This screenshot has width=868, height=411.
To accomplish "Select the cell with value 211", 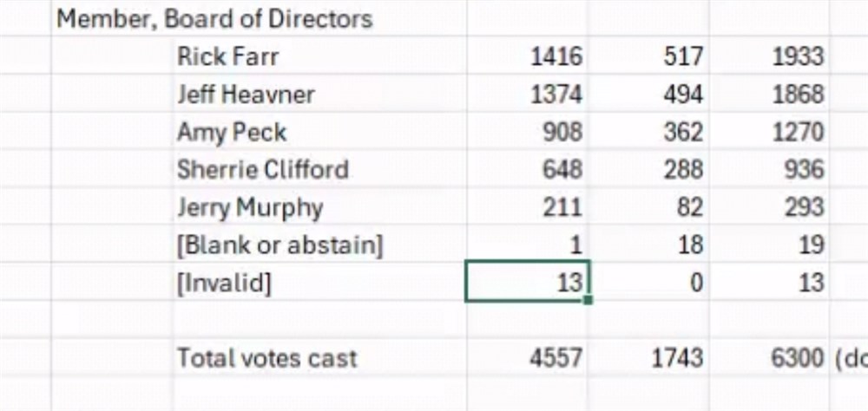I will (x=527, y=207).
